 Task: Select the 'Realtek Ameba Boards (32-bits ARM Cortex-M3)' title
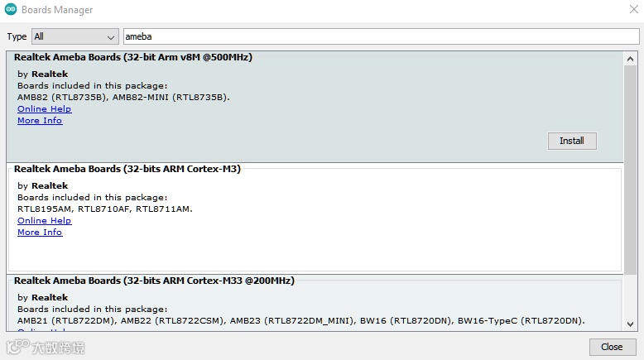pyautogui.click(x=127, y=169)
